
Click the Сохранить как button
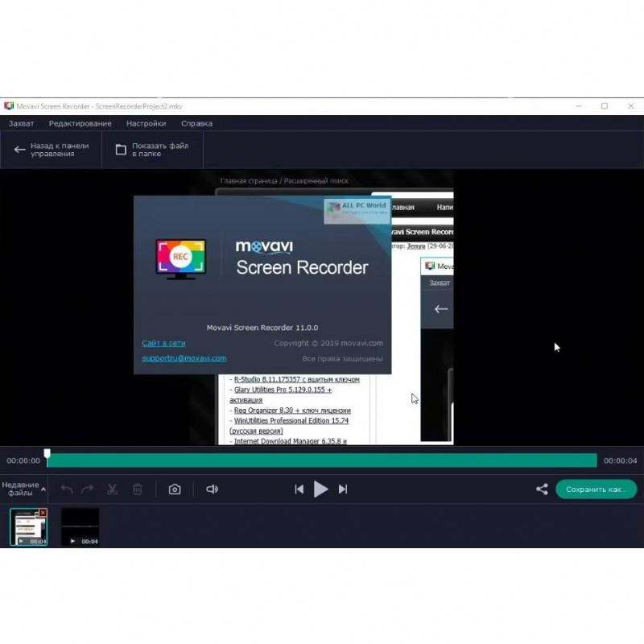tap(596, 489)
